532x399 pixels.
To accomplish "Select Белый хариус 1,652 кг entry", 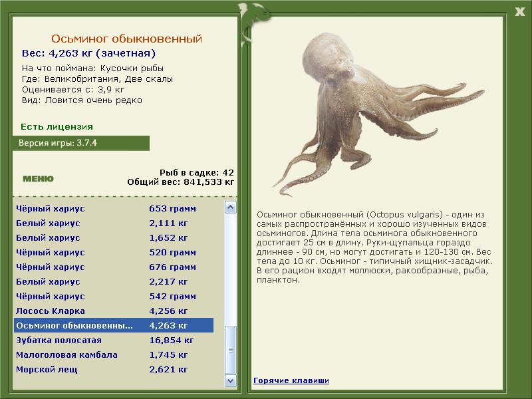I will pyautogui.click(x=114, y=238).
